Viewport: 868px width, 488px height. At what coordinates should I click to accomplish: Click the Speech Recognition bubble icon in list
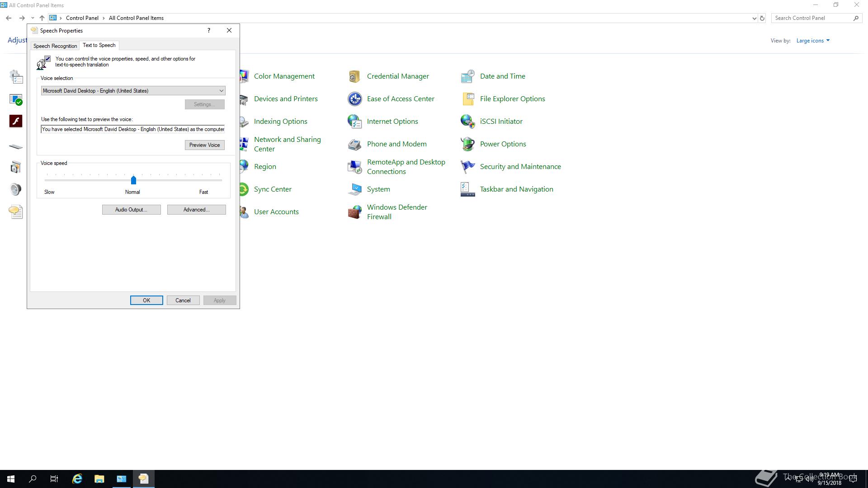(16, 211)
